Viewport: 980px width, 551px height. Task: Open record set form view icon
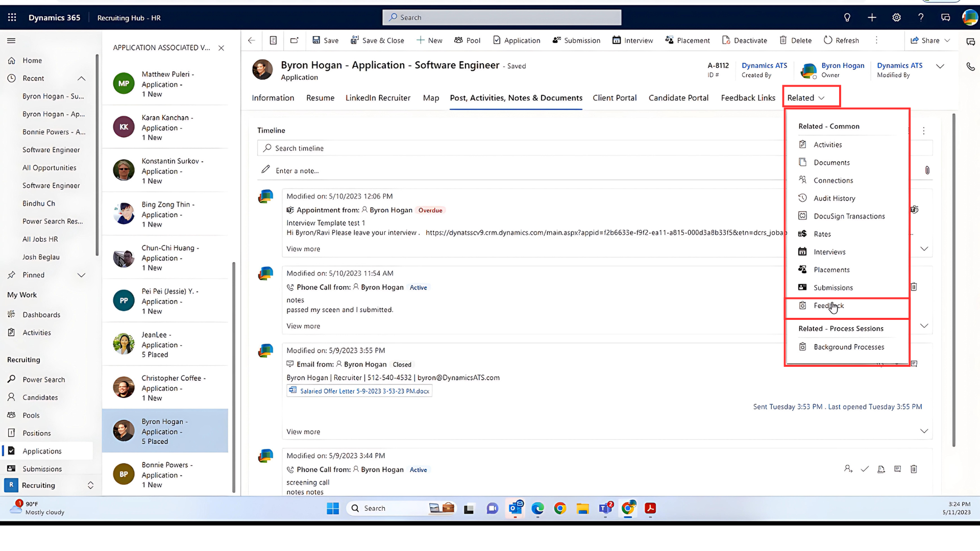273,40
